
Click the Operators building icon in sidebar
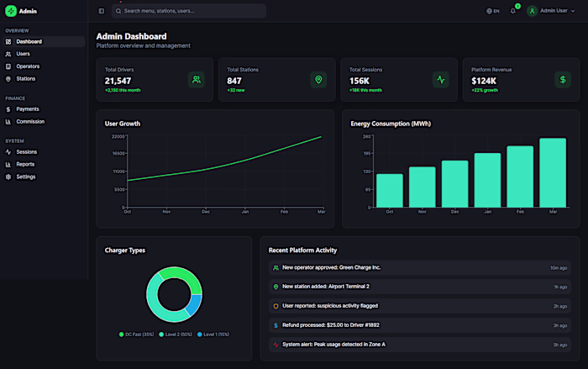click(8, 66)
